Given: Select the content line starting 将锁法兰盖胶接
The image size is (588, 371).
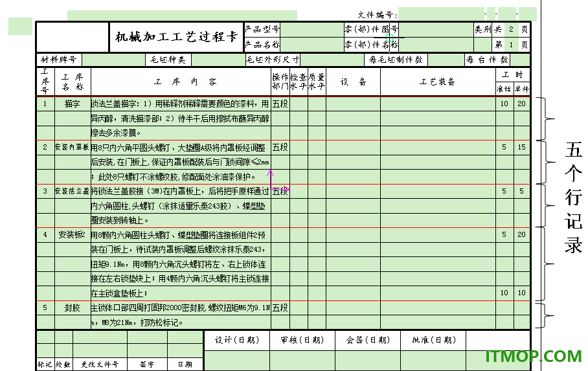Looking at the screenshot, I should coord(181,191).
